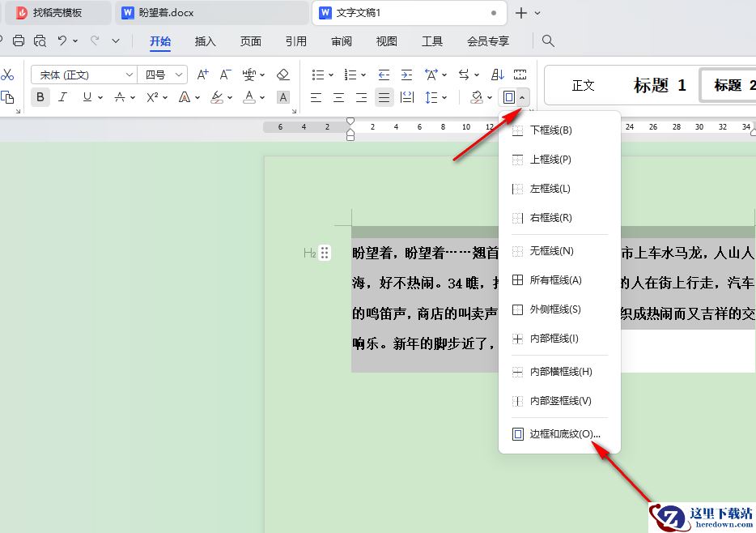The image size is (756, 533).
Task: Toggle show/hide paragraph marks icon
Action: 520,75
